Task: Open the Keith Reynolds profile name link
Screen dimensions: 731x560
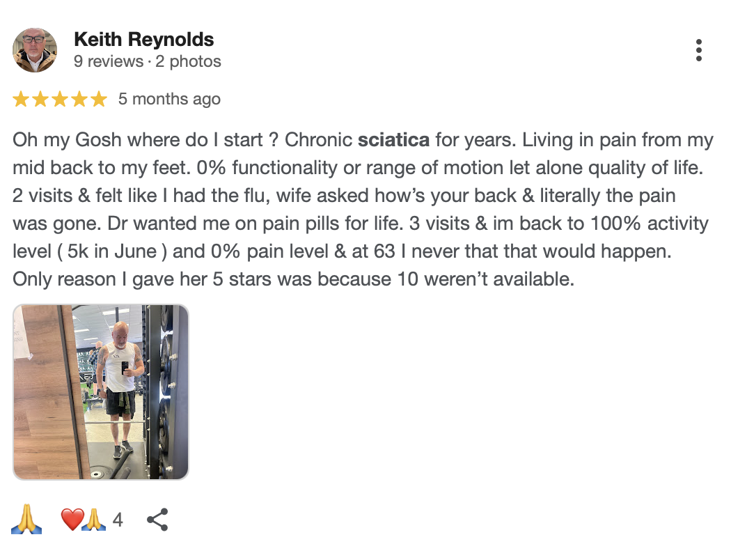Action: 143,39
